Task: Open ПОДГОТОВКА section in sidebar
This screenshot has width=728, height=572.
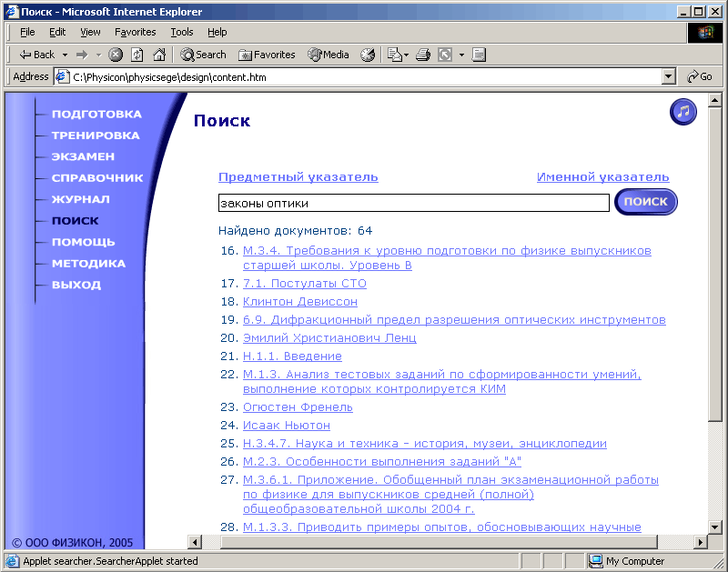Action: point(96,114)
